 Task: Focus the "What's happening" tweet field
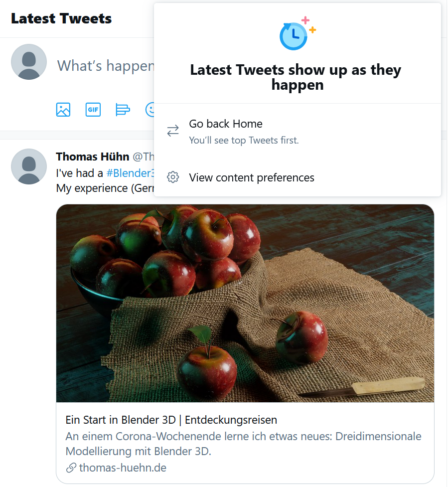pos(106,65)
